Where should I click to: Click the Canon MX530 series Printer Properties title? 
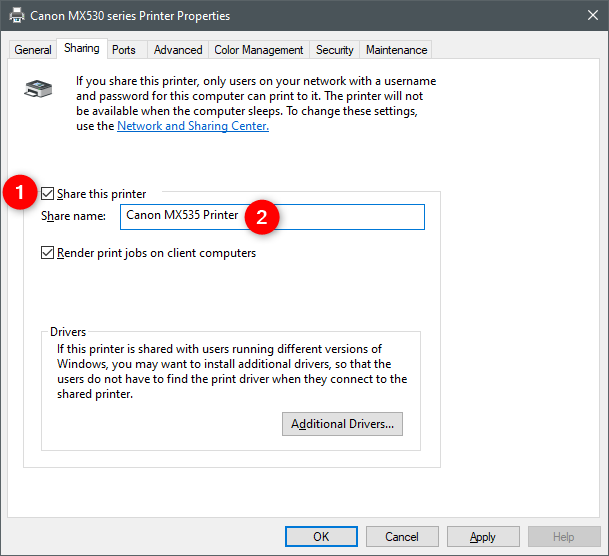pos(130,16)
